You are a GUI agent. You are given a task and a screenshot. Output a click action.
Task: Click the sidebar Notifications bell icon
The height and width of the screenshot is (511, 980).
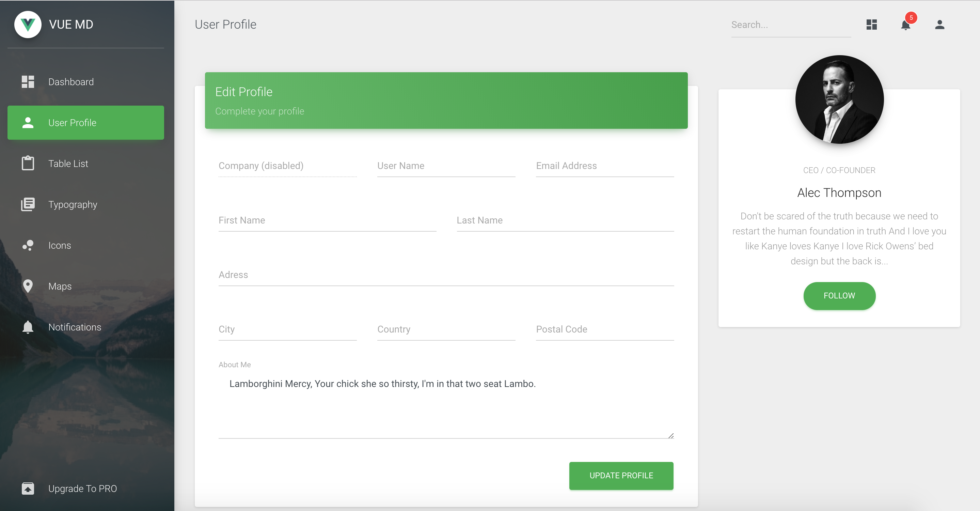pyautogui.click(x=28, y=327)
